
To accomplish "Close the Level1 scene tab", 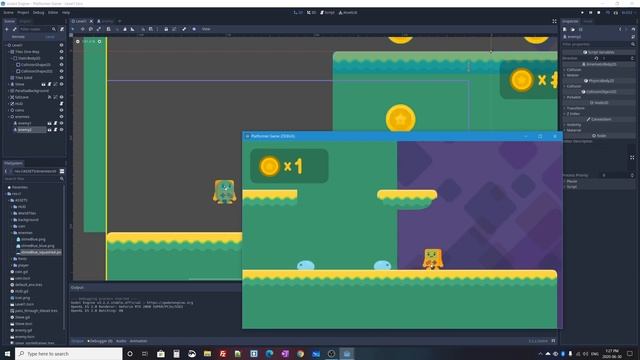I will pos(91,21).
